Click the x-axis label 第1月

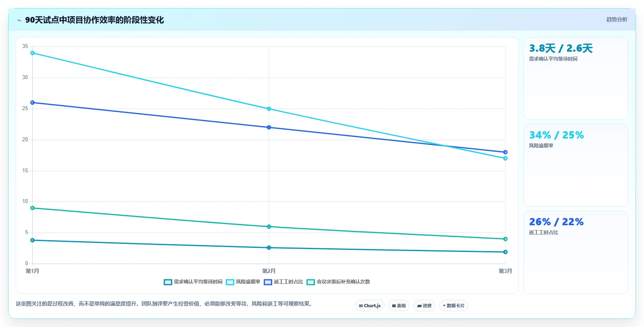(33, 271)
